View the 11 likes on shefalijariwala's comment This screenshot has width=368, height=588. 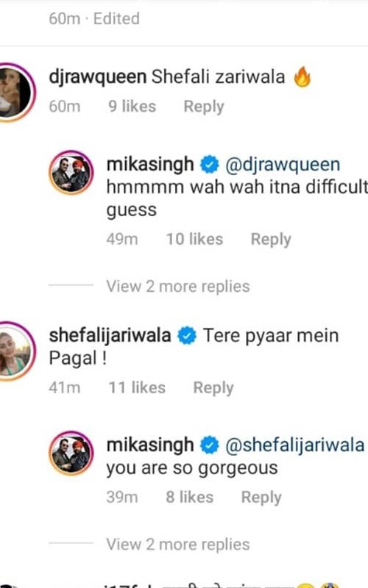tap(137, 388)
